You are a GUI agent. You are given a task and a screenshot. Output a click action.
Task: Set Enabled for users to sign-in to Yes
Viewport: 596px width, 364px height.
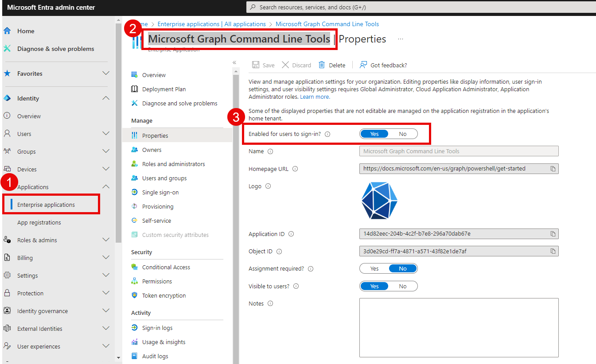coord(374,134)
